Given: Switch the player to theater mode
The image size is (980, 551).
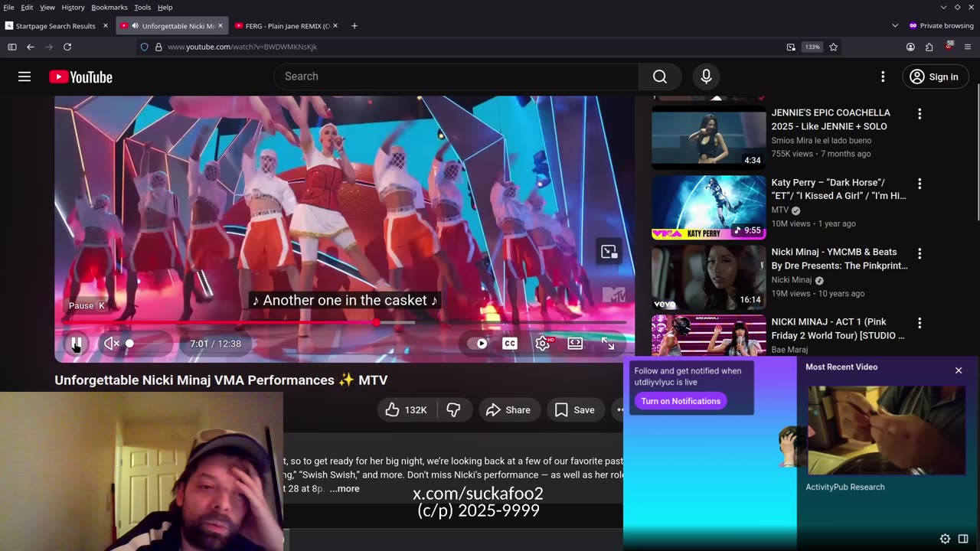Looking at the screenshot, I should (x=575, y=344).
